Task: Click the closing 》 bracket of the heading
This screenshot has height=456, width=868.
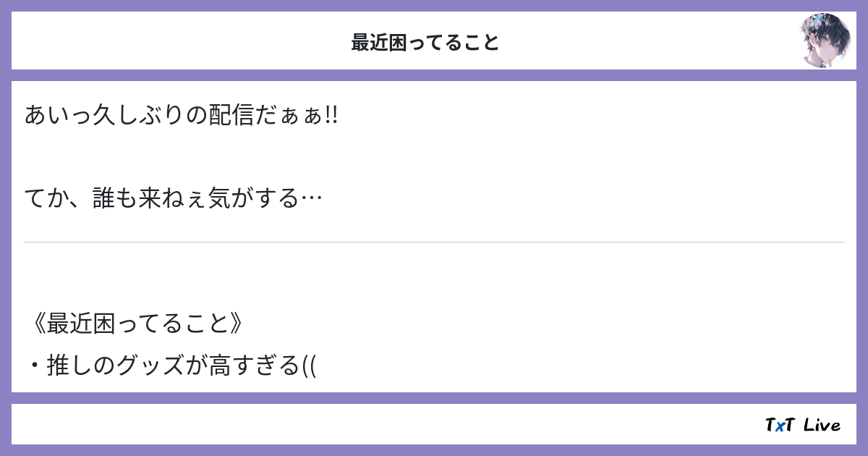Action: [x=239, y=324]
